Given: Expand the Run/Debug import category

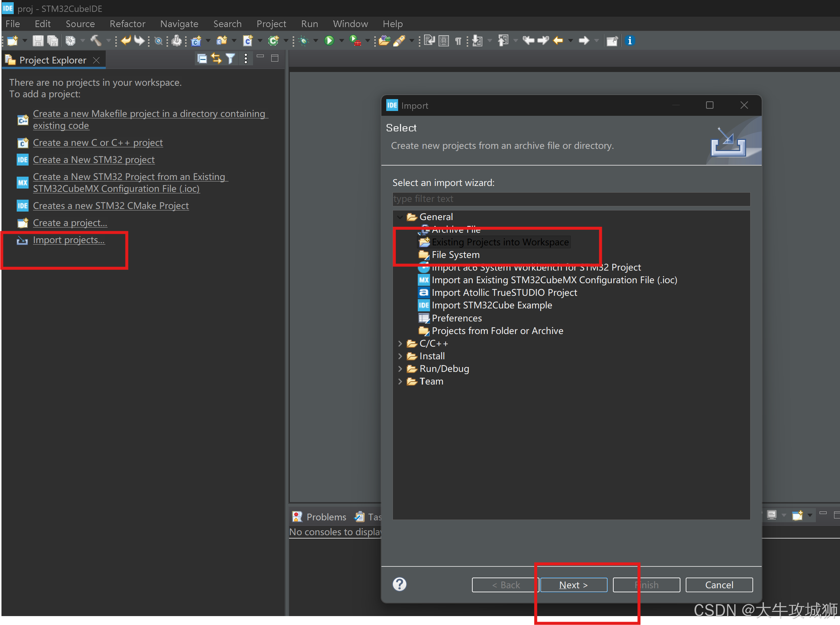Looking at the screenshot, I should tap(400, 369).
